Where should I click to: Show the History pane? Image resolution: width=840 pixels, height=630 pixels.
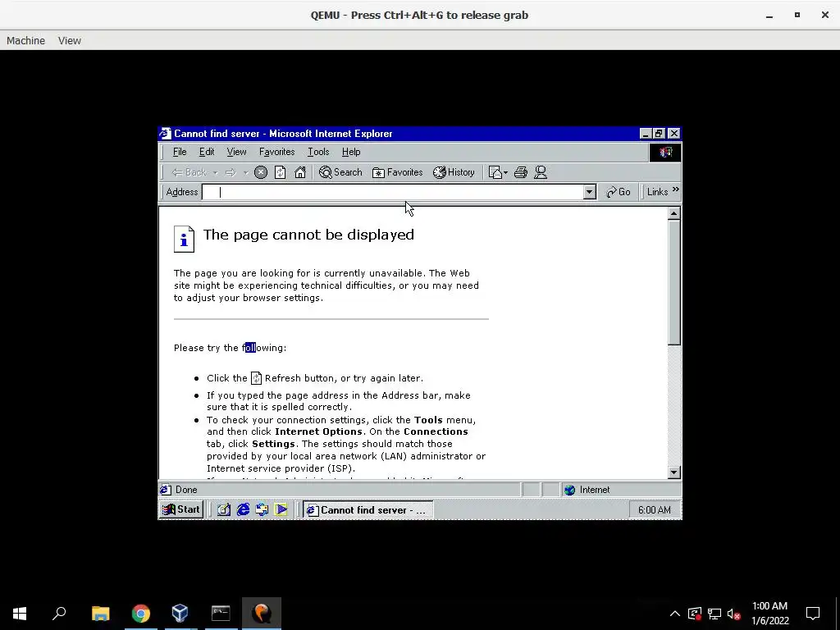click(x=454, y=172)
